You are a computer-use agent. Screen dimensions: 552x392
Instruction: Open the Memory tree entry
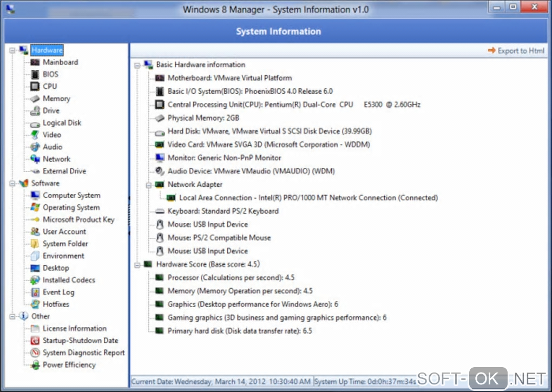[57, 99]
